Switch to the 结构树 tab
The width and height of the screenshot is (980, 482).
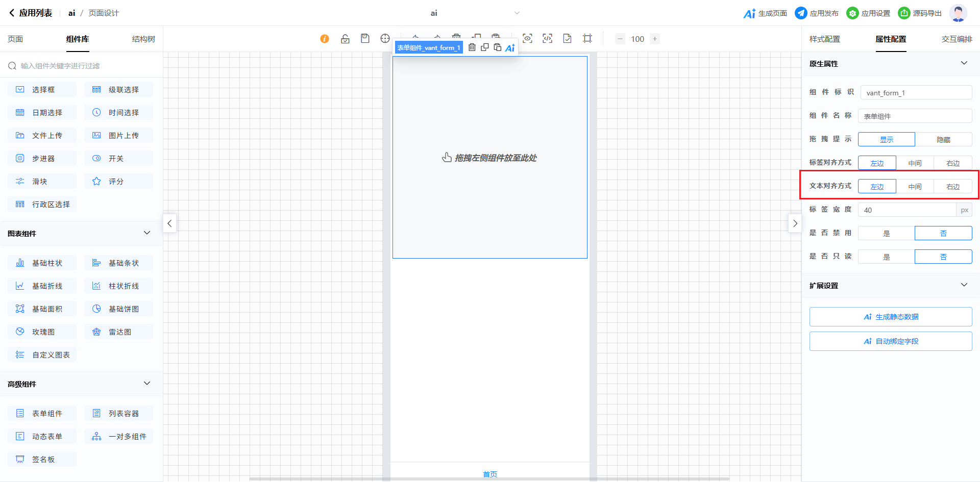pos(143,39)
